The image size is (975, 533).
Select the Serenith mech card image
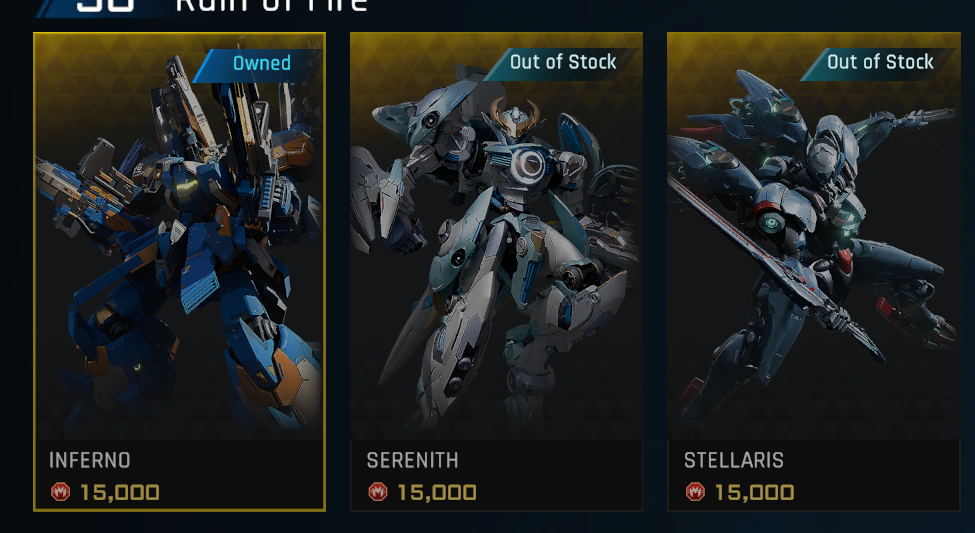click(496, 236)
